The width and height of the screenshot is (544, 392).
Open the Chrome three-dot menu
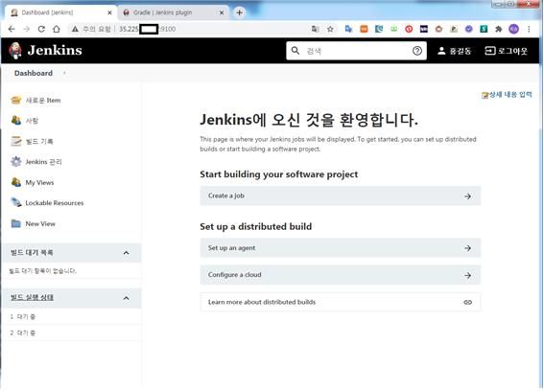click(529, 29)
